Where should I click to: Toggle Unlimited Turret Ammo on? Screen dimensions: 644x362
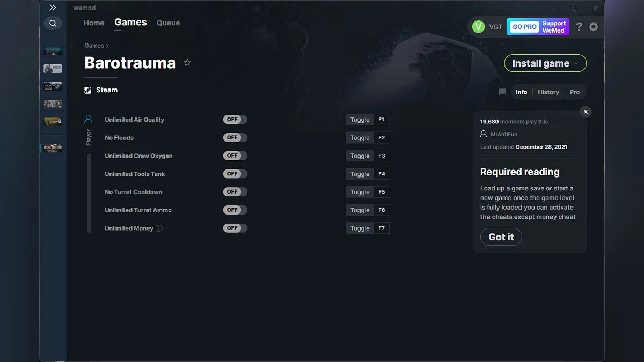235,210
